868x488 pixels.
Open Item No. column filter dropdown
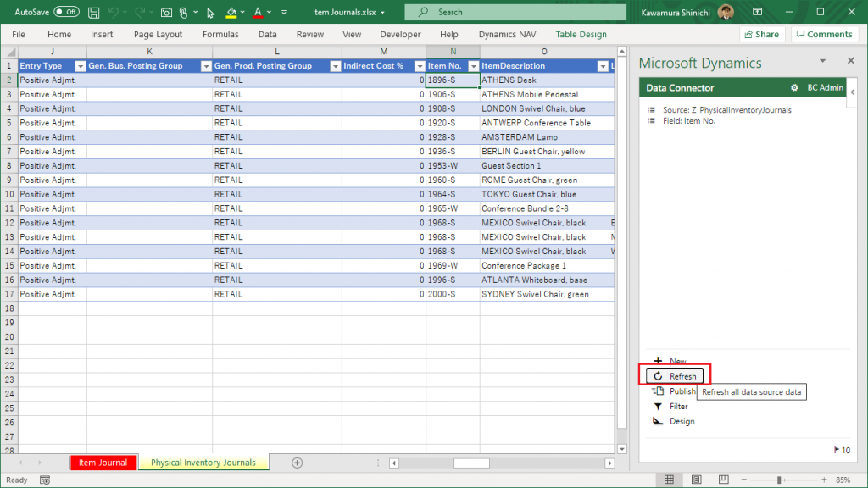click(473, 66)
